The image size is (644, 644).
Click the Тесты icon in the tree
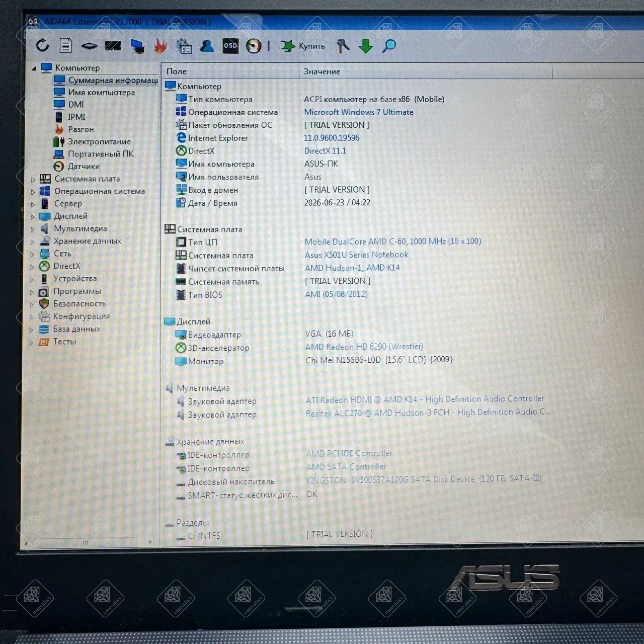pyautogui.click(x=44, y=342)
